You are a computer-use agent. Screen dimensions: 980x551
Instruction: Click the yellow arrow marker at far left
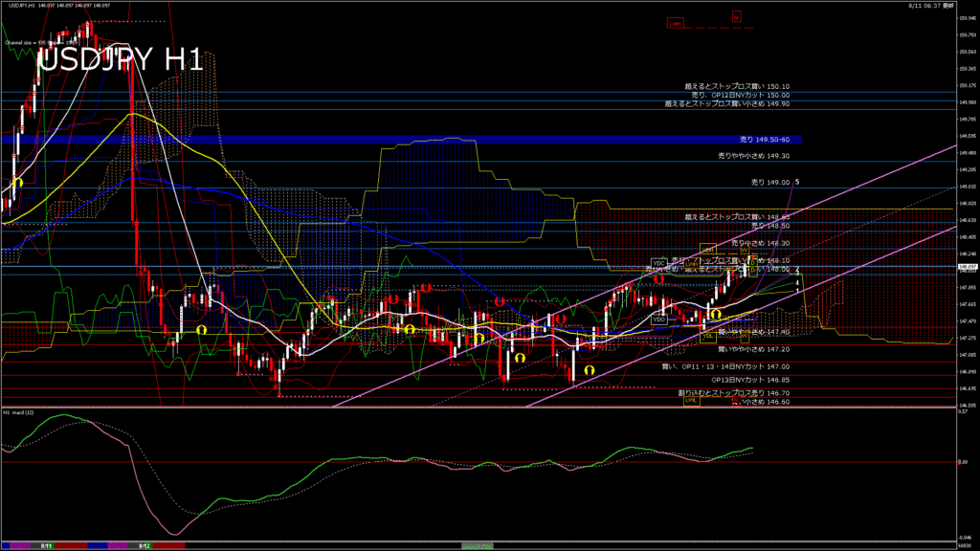pos(16,182)
